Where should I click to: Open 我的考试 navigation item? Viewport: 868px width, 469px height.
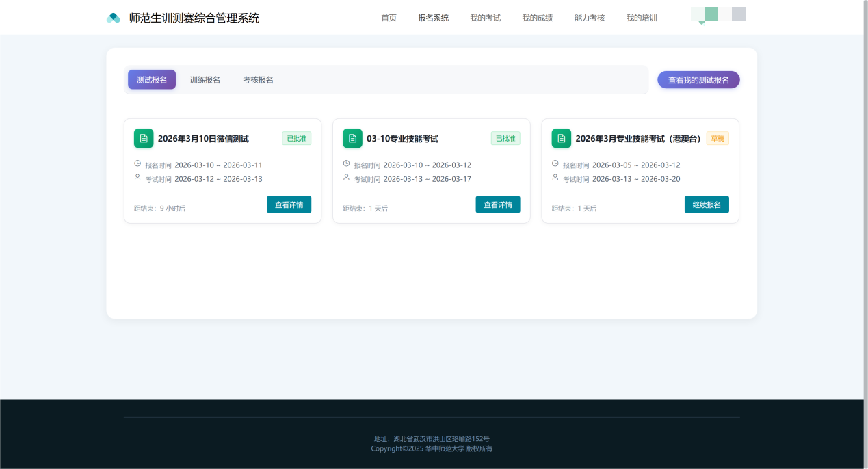[486, 18]
